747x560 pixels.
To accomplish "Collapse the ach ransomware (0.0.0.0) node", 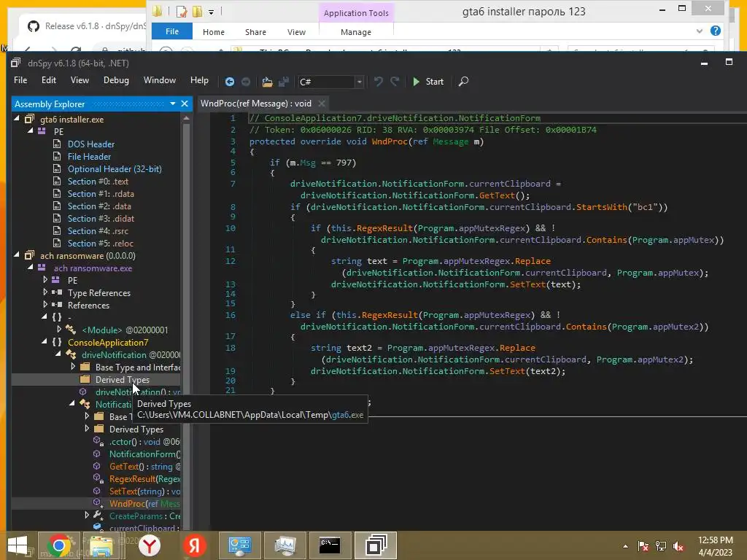I will [17, 254].
